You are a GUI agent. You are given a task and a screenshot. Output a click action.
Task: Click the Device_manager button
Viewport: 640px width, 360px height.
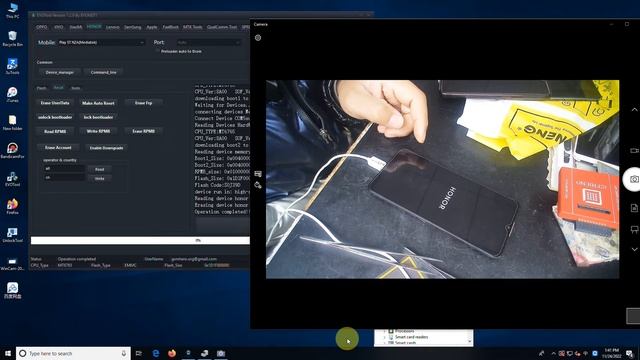point(60,72)
